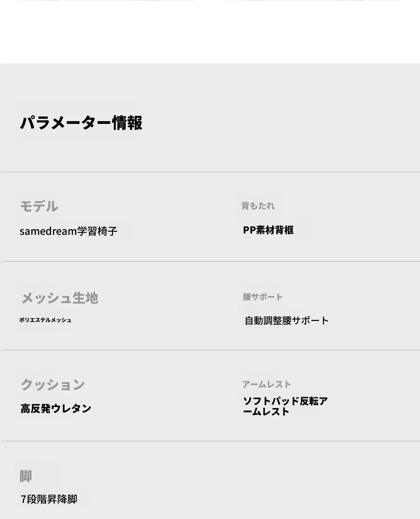Select the 腰サポート label
The width and height of the screenshot is (420, 519).
262,297
